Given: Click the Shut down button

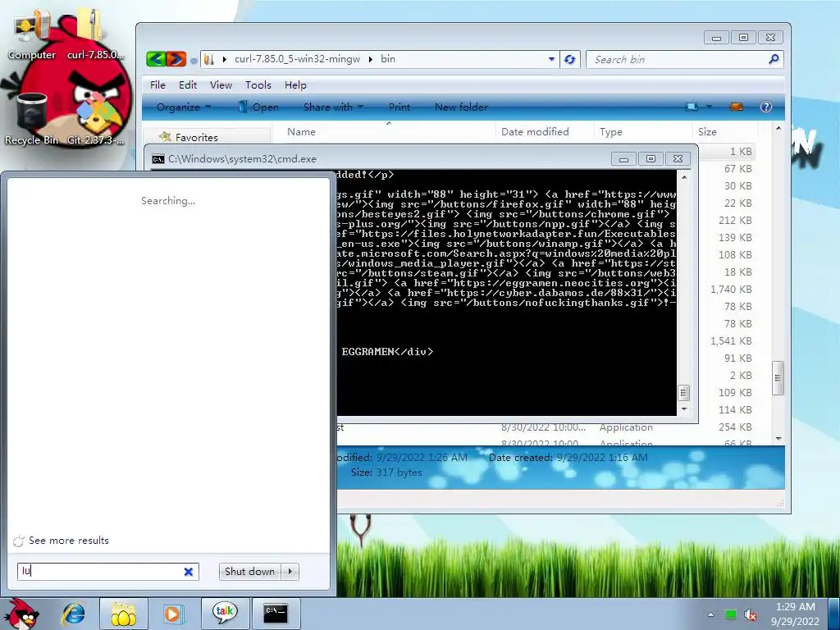Looking at the screenshot, I should [251, 572].
